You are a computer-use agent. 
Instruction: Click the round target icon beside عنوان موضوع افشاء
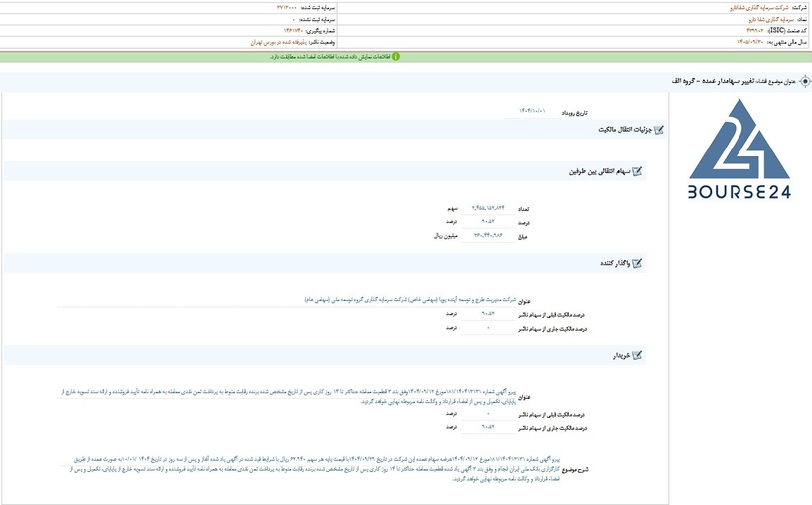pos(805,82)
